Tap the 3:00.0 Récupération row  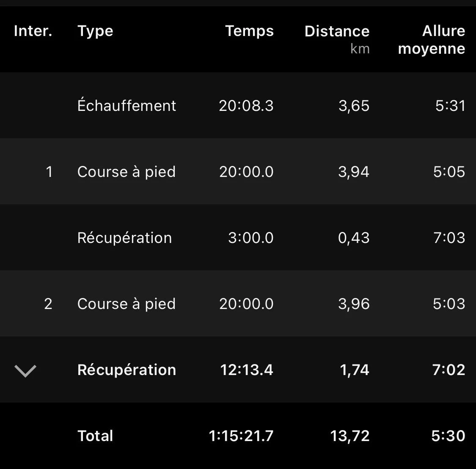(238, 237)
